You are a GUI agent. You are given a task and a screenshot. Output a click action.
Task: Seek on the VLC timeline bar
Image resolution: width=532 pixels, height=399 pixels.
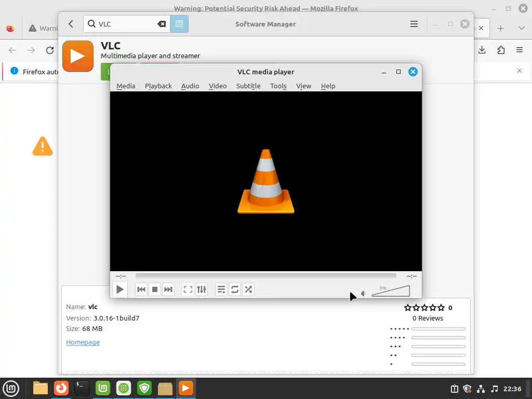point(265,276)
